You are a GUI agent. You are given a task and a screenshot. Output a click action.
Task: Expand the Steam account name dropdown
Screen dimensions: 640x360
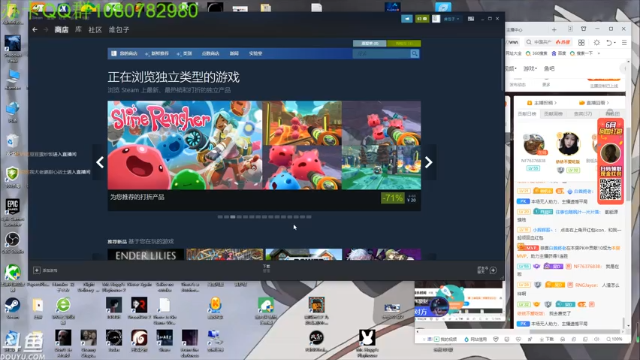[x=451, y=19]
